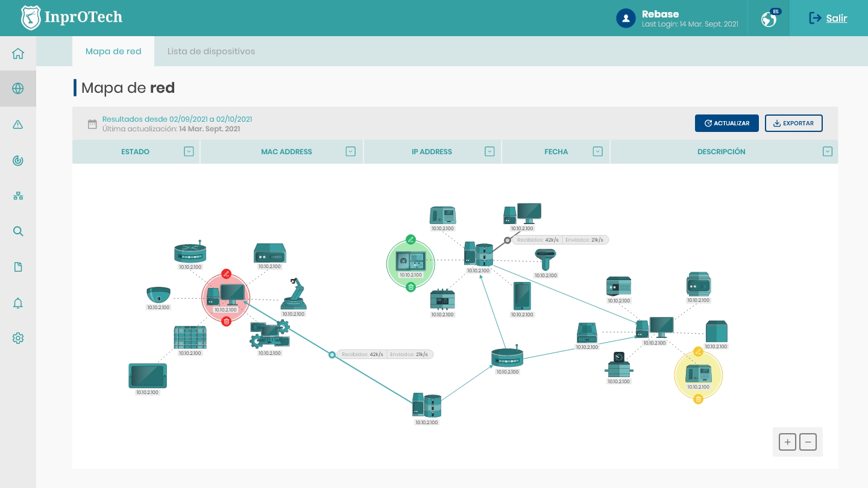The height and width of the screenshot is (488, 868).
Task: Open the document reports sidebar icon
Action: click(18, 267)
